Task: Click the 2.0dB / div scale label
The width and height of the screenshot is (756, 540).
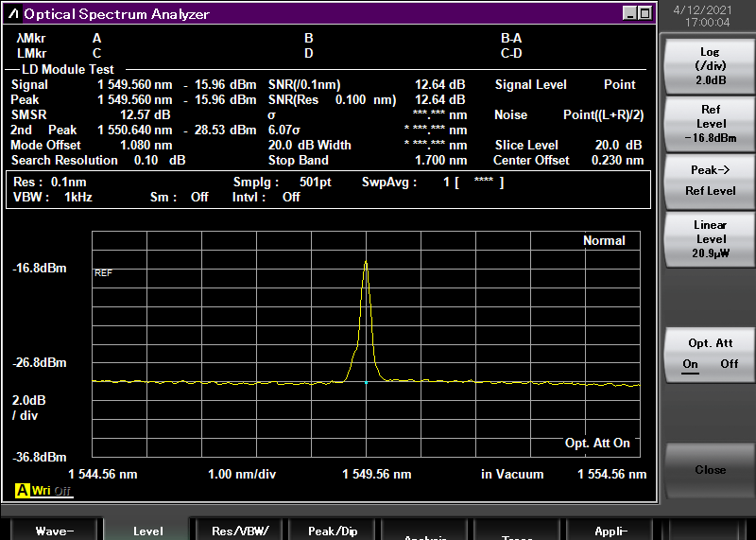Action: [x=29, y=408]
